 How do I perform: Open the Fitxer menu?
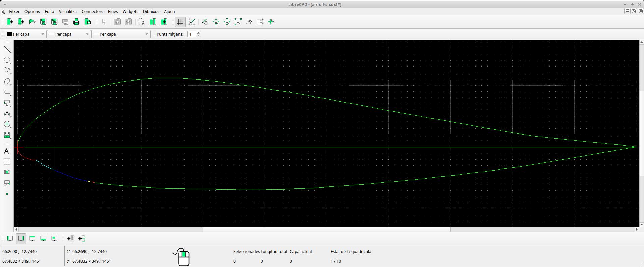point(14,11)
